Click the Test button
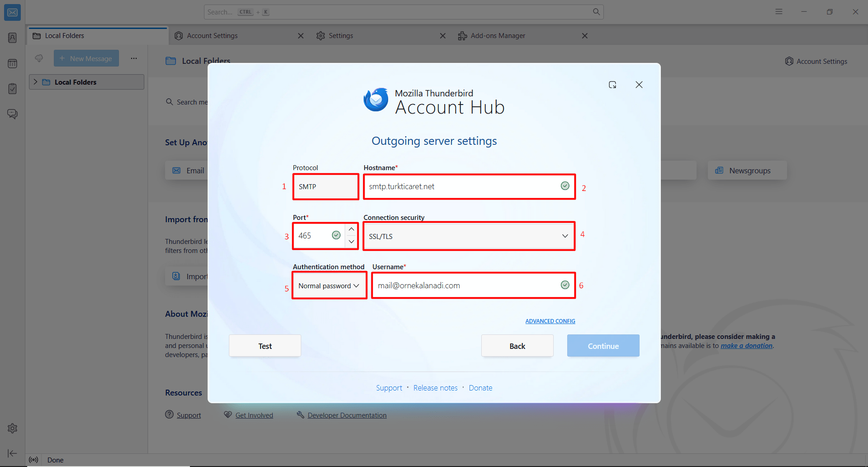 (265, 346)
